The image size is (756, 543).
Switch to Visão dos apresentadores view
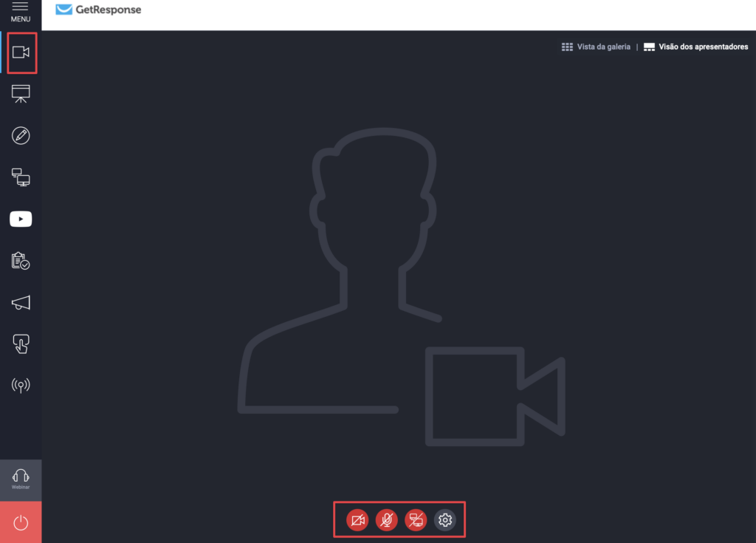click(x=695, y=47)
